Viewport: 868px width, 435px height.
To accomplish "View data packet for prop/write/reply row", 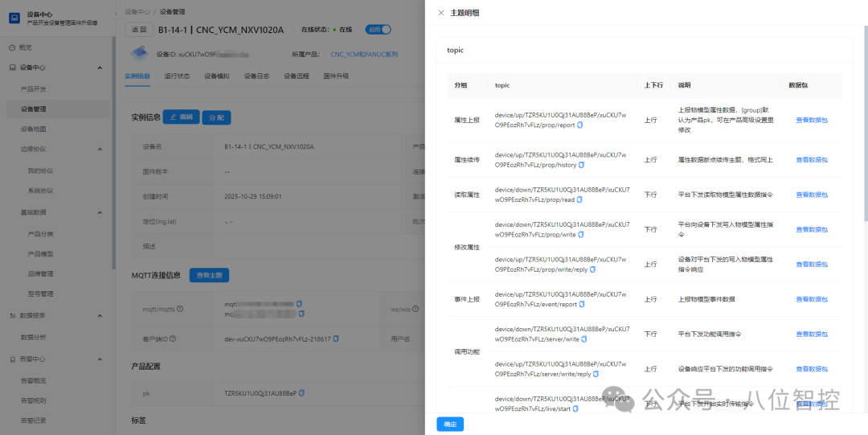I will 812,265.
